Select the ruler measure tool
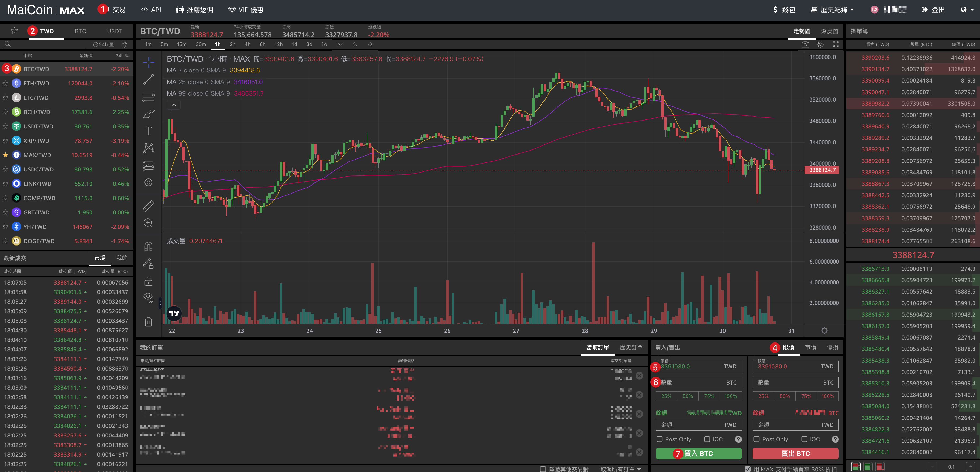Viewport: 980px width, 472px height. (x=148, y=206)
